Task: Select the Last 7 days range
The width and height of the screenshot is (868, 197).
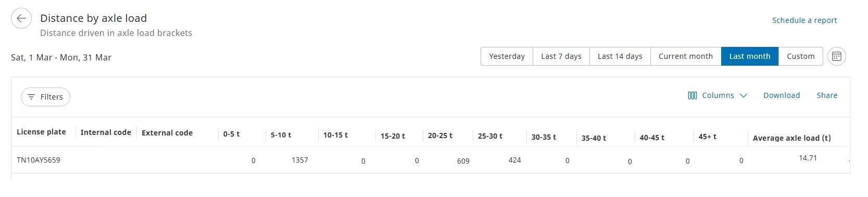Action: (561, 56)
